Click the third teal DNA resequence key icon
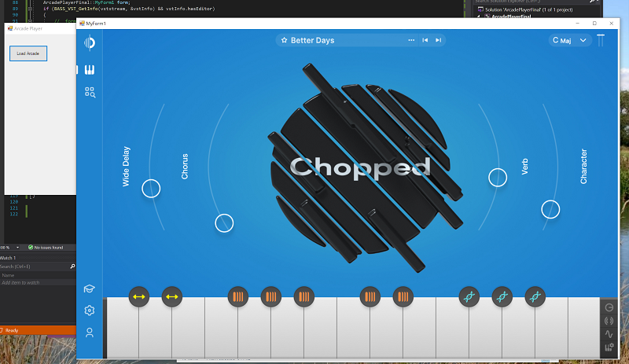The width and height of the screenshot is (629, 364). [x=535, y=297]
